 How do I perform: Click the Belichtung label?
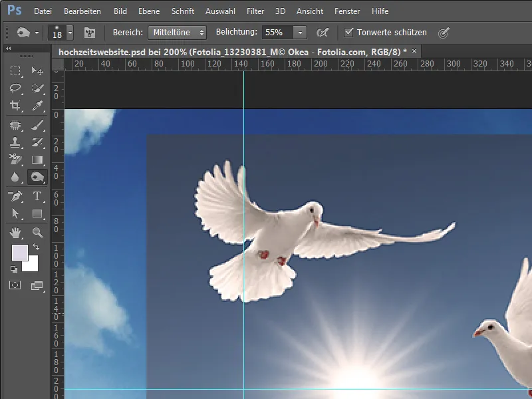[x=237, y=32]
